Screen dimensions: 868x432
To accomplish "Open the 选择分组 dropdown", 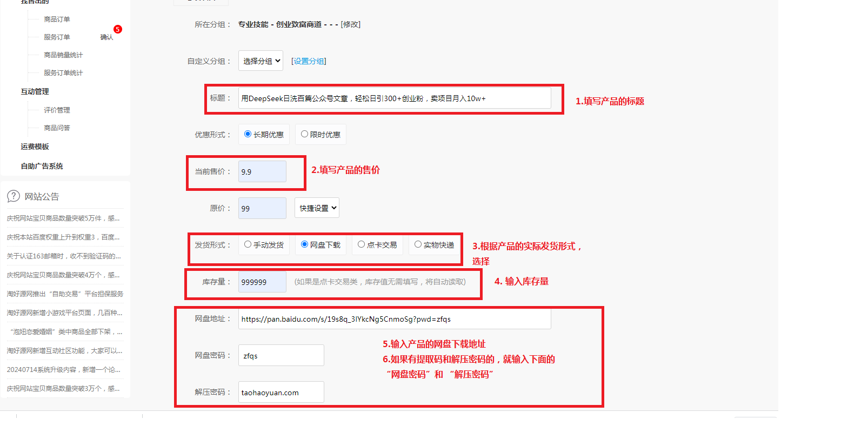I will [x=261, y=61].
